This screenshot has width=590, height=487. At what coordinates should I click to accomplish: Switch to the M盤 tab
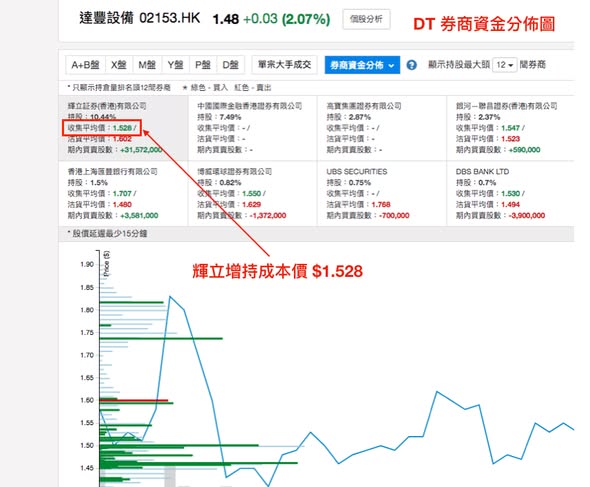coord(147,65)
